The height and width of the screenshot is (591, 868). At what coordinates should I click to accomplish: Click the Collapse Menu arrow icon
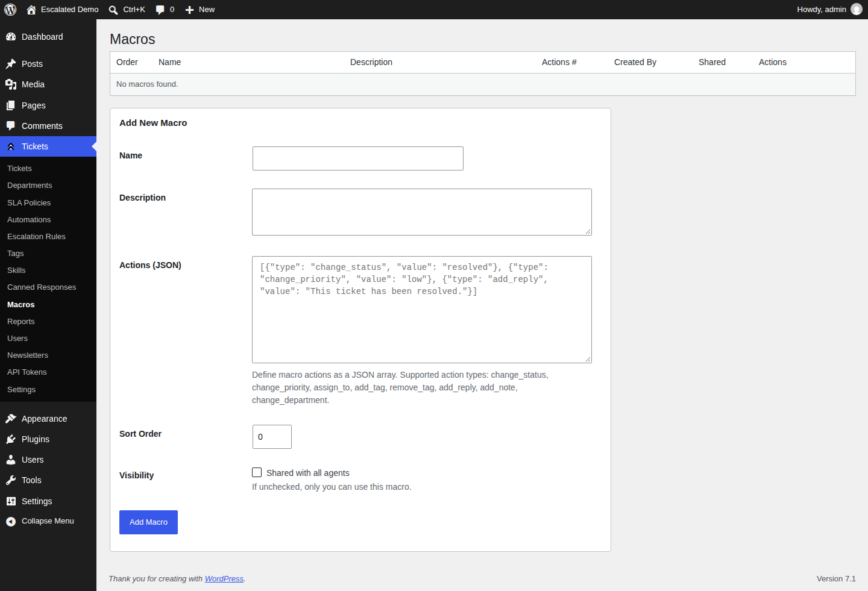11,522
